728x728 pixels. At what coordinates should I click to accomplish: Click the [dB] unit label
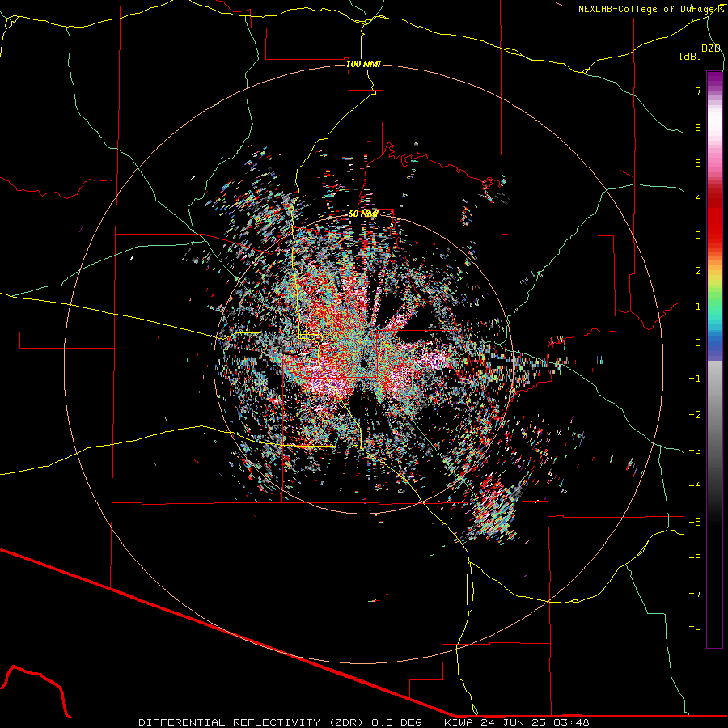691,56
